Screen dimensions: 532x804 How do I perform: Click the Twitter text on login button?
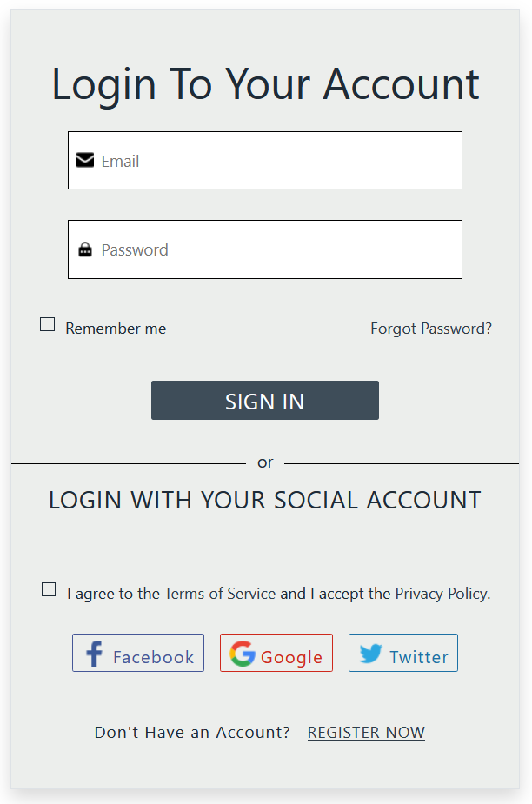(418, 657)
